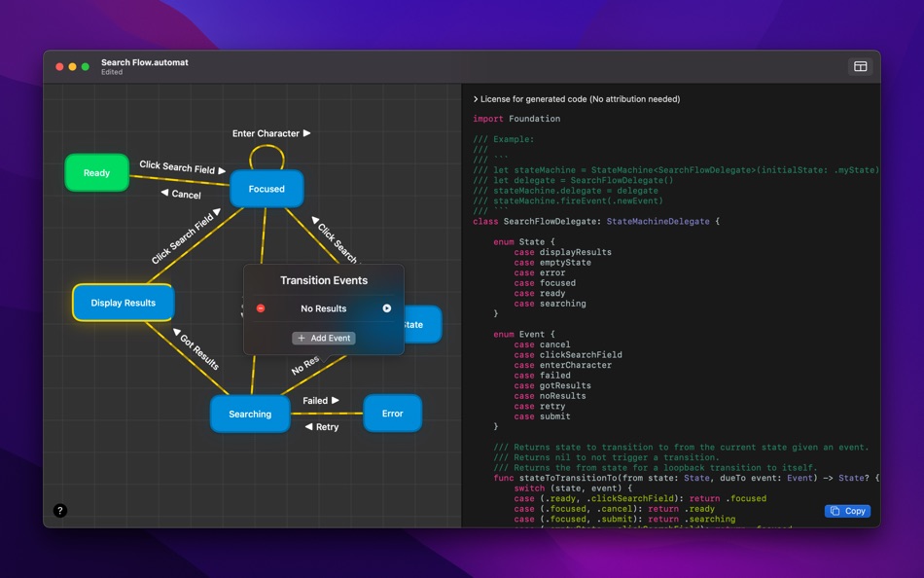Open the help question mark button
The width and height of the screenshot is (924, 578).
[x=60, y=511]
